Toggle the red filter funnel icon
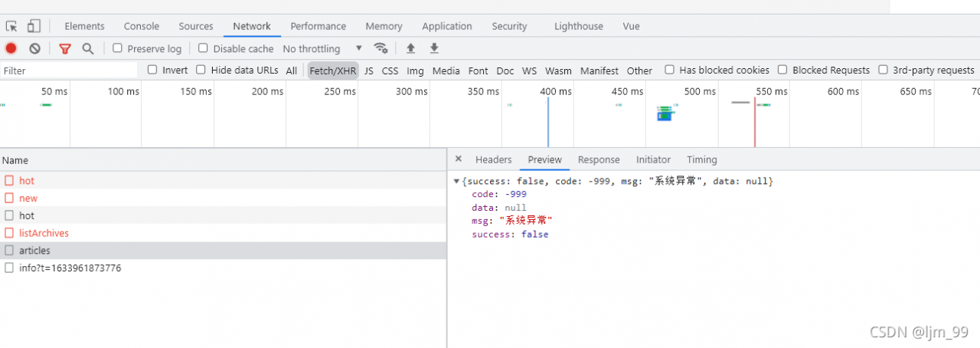 (65, 48)
